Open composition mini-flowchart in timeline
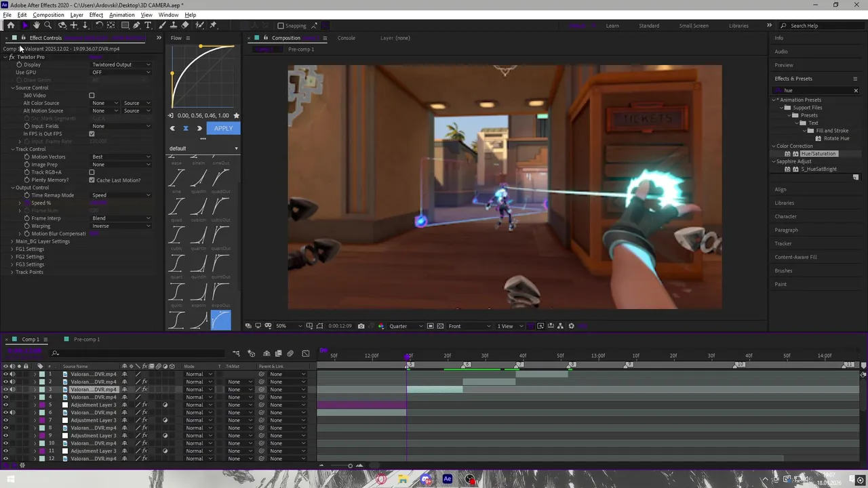Viewport: 868px width, 488px height. [x=236, y=353]
